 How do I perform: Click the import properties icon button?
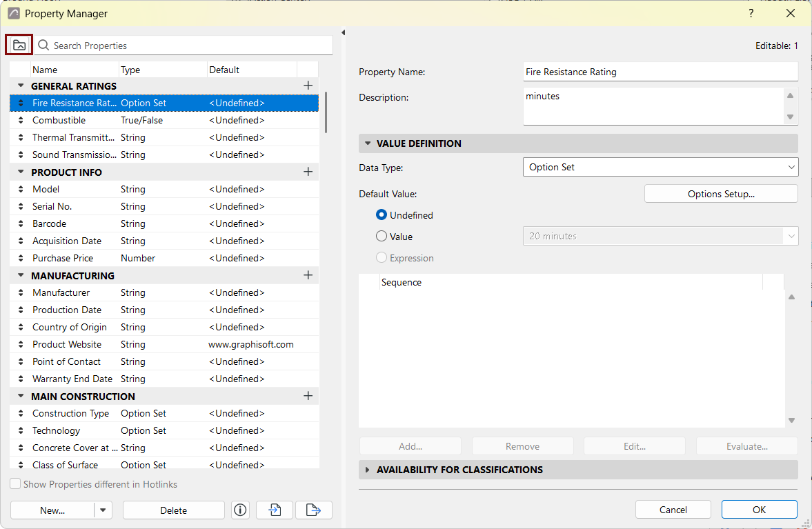point(275,510)
